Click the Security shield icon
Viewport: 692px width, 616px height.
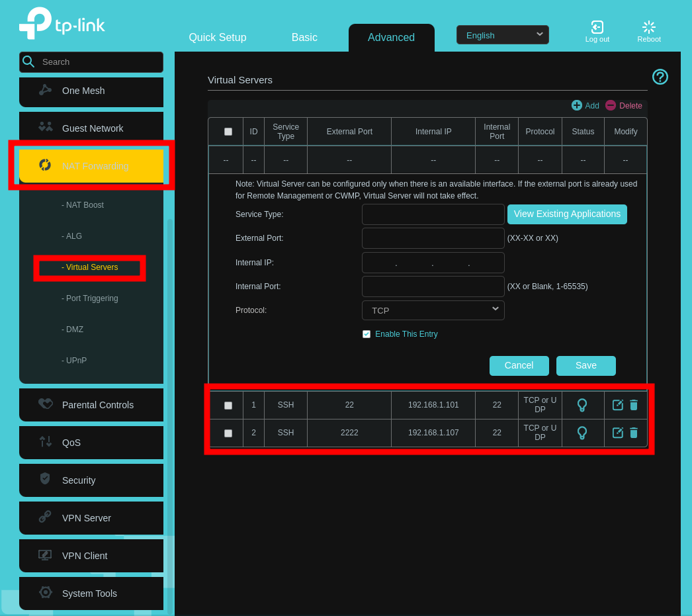[x=45, y=479]
